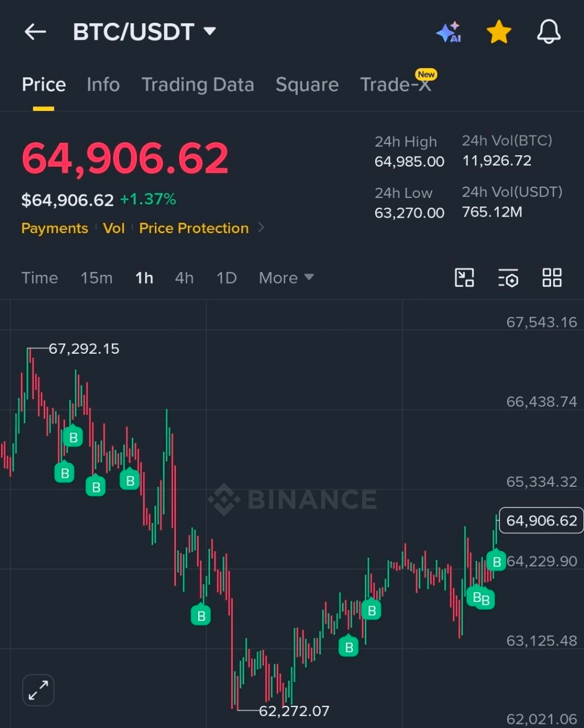Screen dimensions: 584x728
Task: Click the large red 64,906.62 price
Action: (125, 159)
